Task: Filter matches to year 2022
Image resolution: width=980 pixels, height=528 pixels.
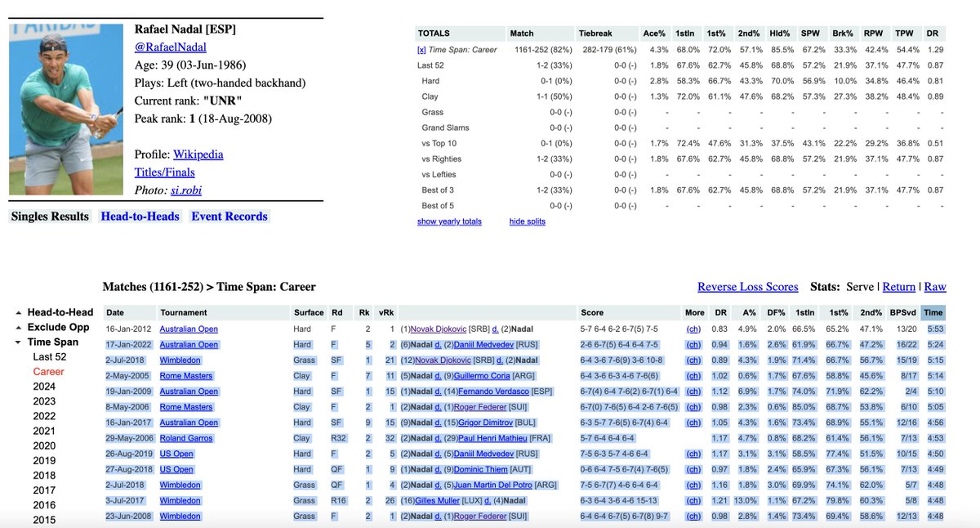Action: tap(44, 416)
